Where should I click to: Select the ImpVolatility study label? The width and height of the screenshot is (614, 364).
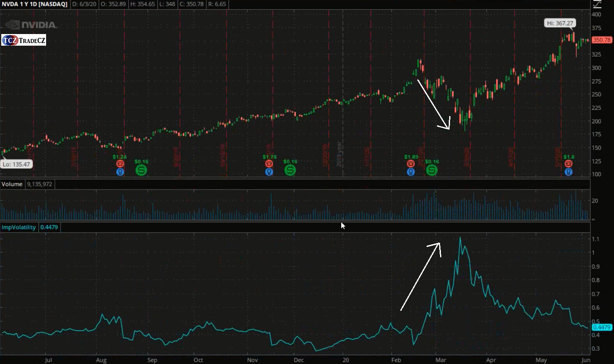tap(19, 227)
